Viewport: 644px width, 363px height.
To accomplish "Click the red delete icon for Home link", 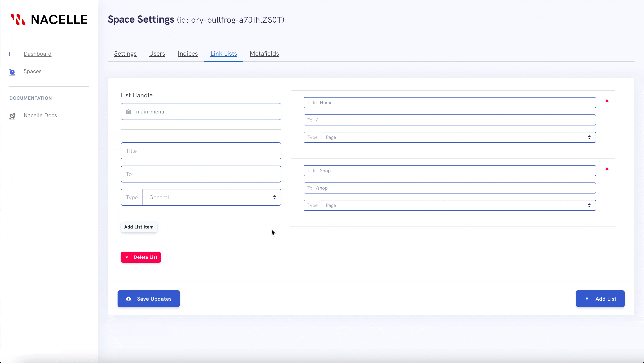I will pos(607,101).
